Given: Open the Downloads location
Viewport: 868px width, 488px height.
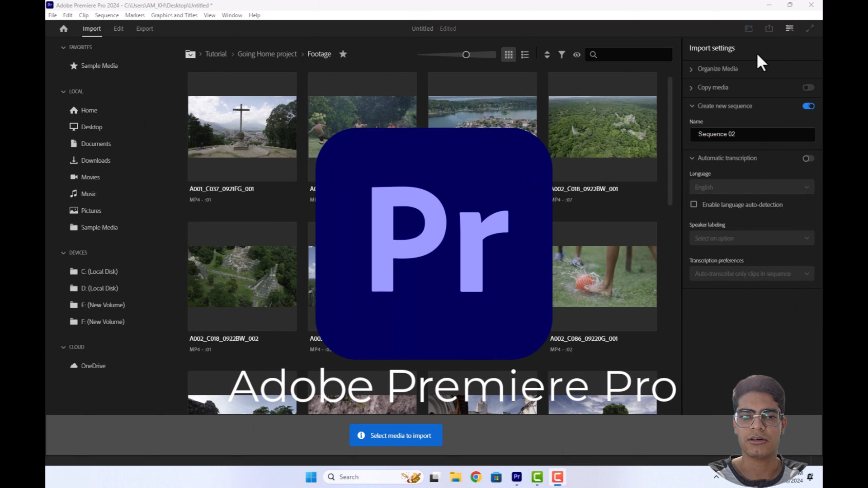Looking at the screenshot, I should 90,160.
